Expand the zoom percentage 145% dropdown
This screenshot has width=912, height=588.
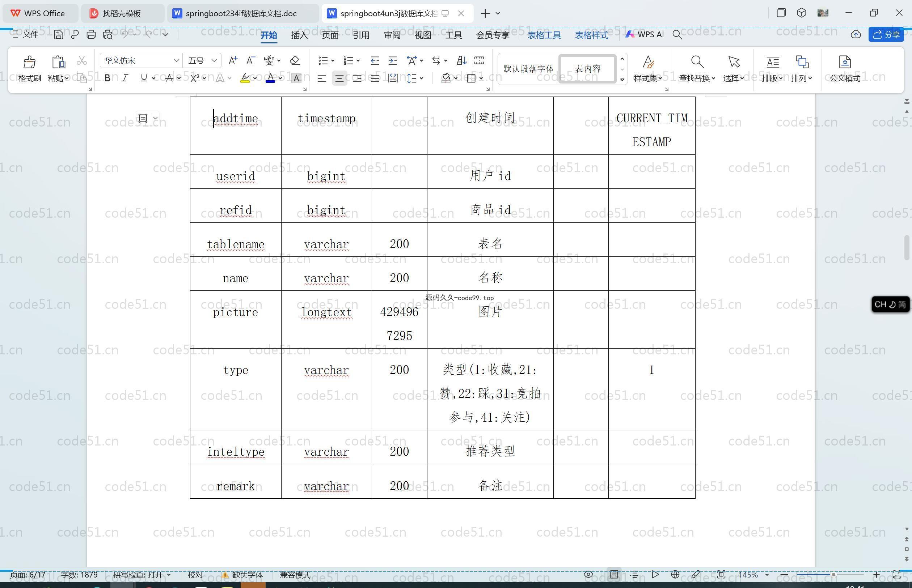pos(767,575)
